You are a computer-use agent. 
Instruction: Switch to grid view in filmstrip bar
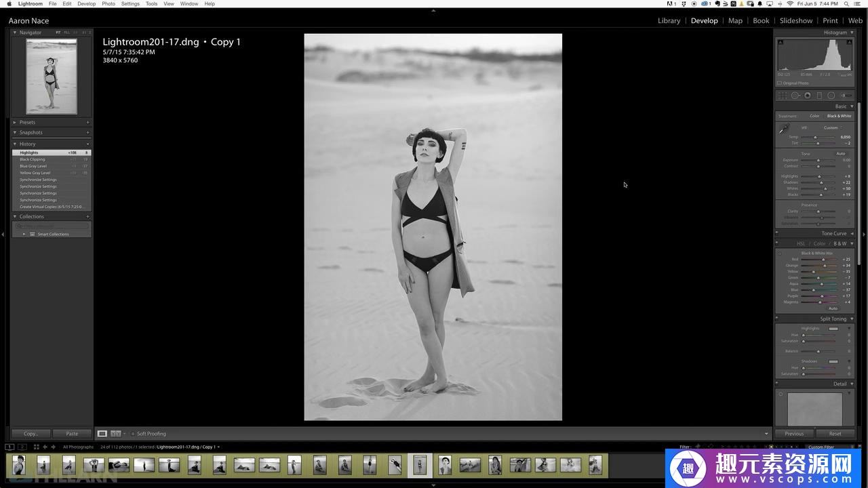point(36,447)
